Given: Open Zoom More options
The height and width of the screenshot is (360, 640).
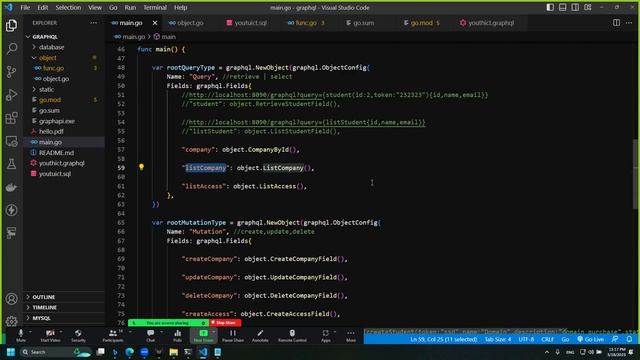Looking at the screenshot, I should (351, 336).
